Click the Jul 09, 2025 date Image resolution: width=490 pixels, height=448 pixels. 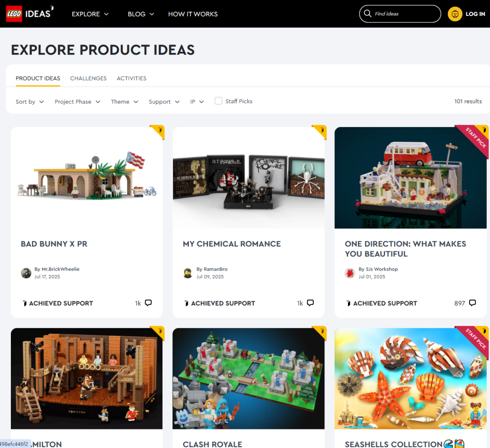pos(210,277)
